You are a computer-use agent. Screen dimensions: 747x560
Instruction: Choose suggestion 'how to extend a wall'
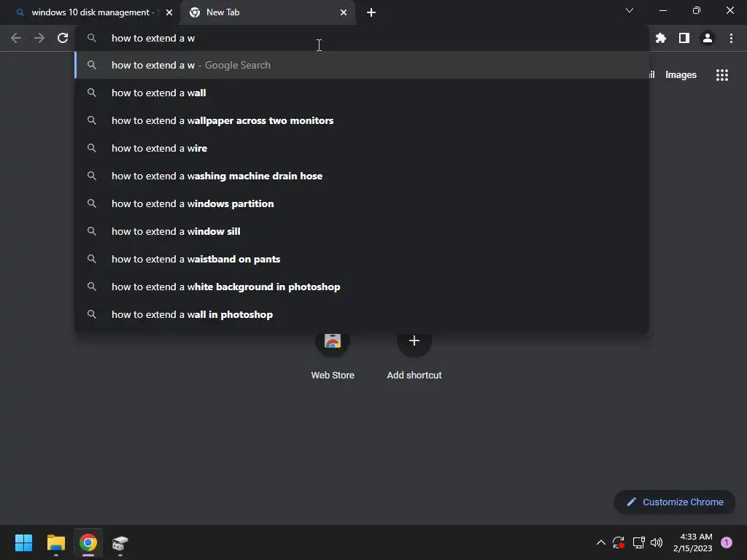[x=362, y=93]
